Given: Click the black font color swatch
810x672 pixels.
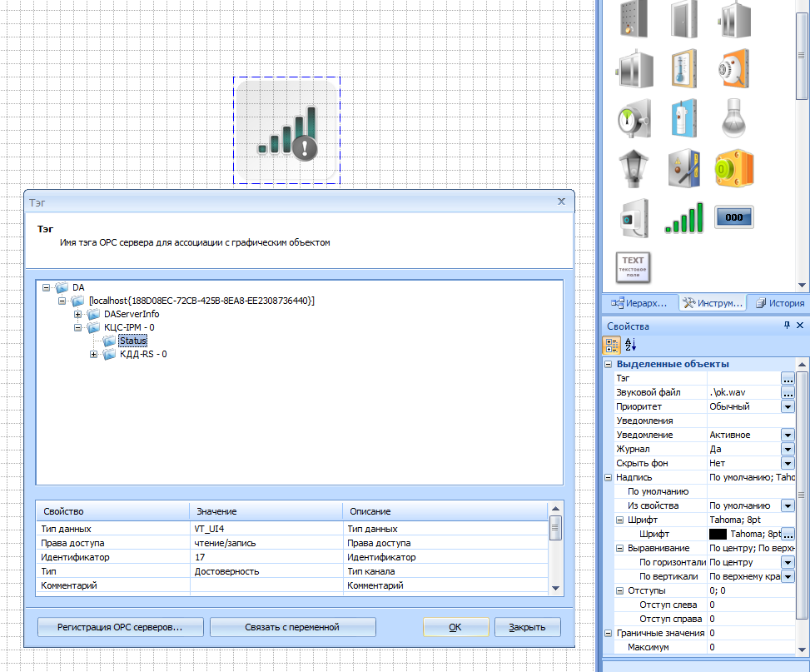Looking at the screenshot, I should click(x=718, y=534).
